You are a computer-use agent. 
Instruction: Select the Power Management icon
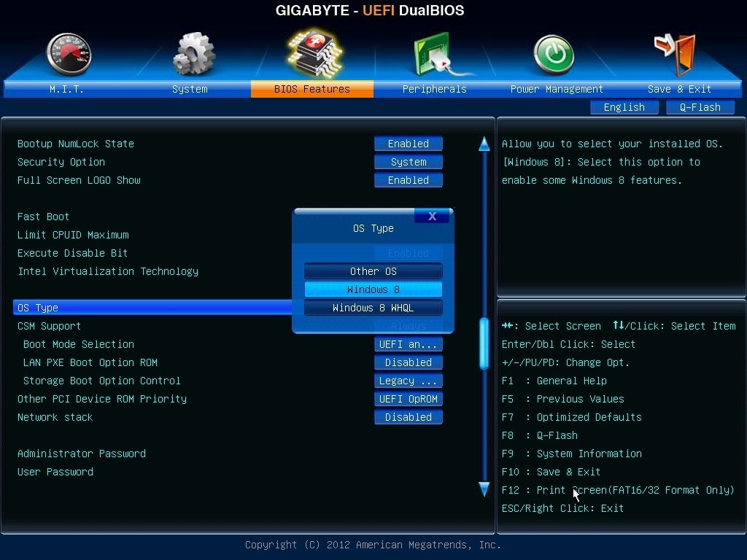pyautogui.click(x=554, y=55)
